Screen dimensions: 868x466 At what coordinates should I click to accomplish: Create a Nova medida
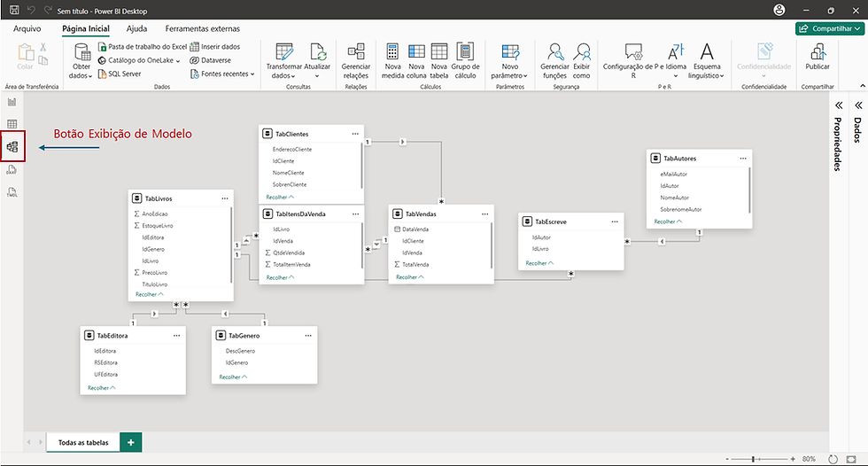392,61
